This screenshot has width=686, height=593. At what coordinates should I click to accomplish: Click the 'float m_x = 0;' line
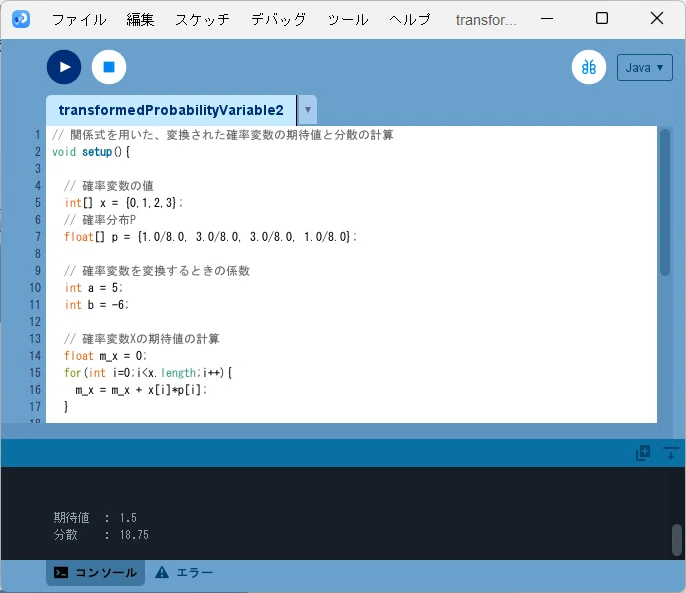(105, 356)
